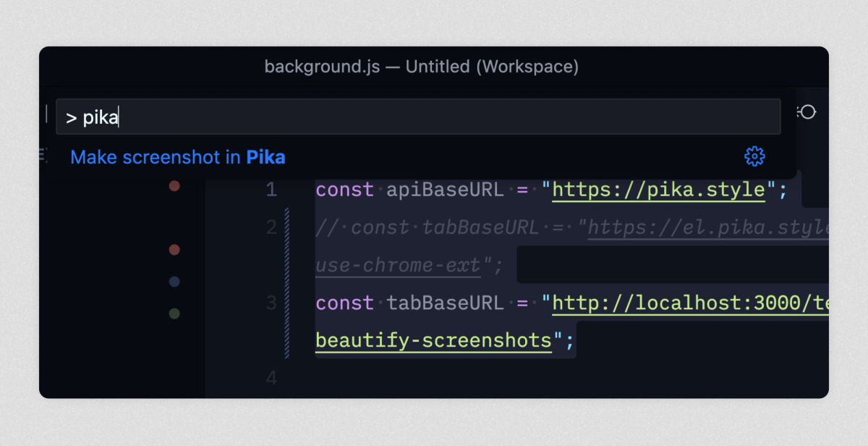Run the Make screenshot in Pika command

(x=178, y=157)
